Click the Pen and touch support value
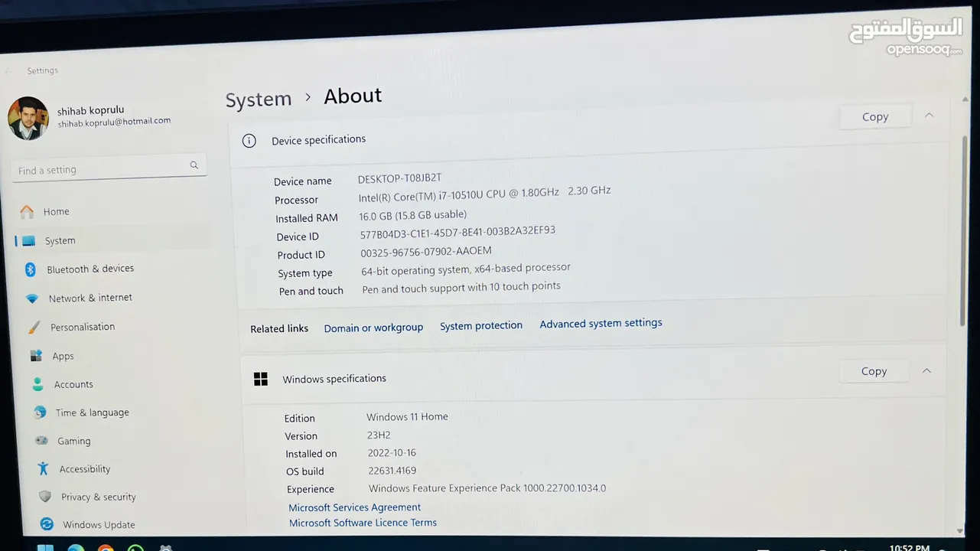The height and width of the screenshot is (551, 980). [461, 288]
